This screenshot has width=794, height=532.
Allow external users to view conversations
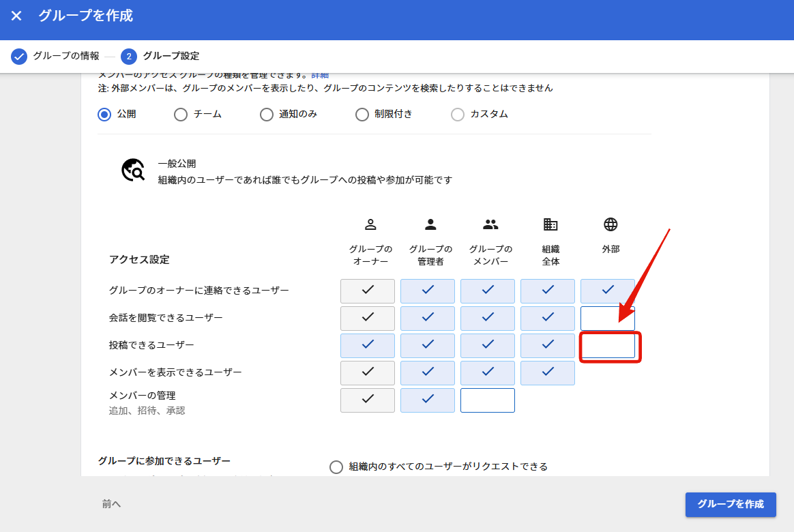click(x=608, y=319)
